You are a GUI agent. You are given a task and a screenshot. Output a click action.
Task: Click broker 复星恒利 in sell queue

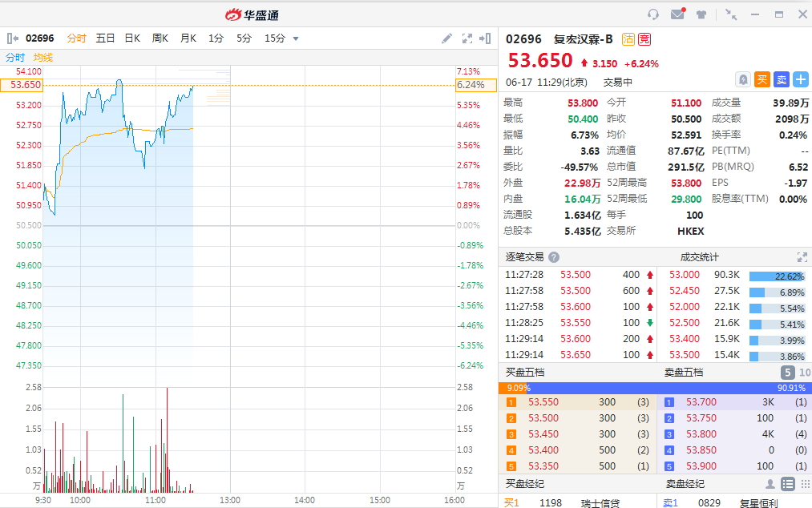pyautogui.click(x=758, y=503)
